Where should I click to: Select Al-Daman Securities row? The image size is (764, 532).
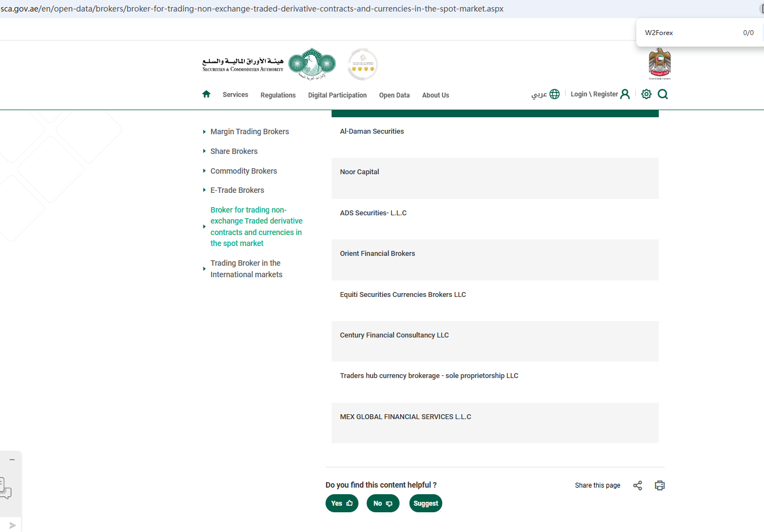point(495,138)
